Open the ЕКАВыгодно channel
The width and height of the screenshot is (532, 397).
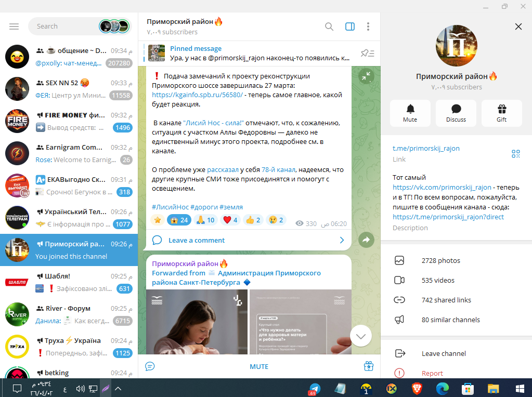[69, 186]
